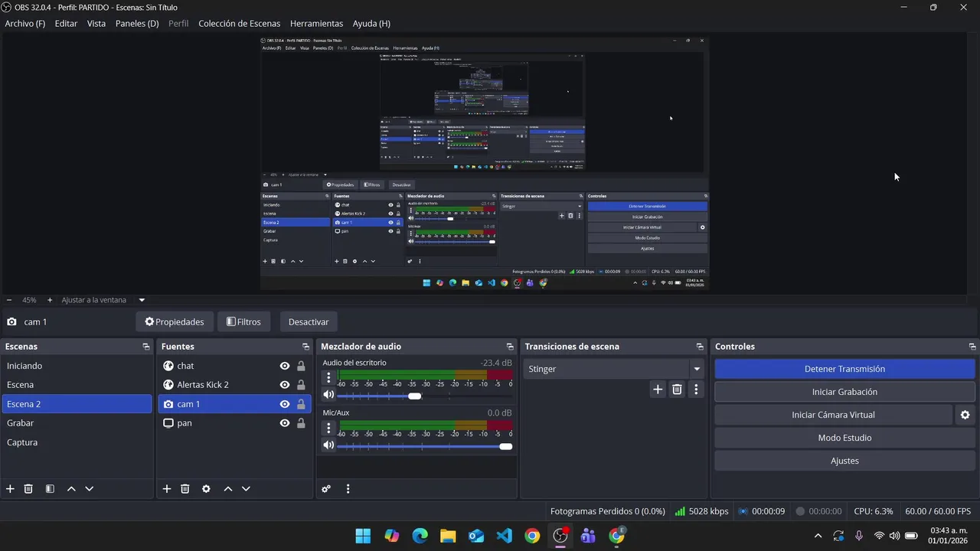Open the Stinger transition dropdown

tap(697, 369)
